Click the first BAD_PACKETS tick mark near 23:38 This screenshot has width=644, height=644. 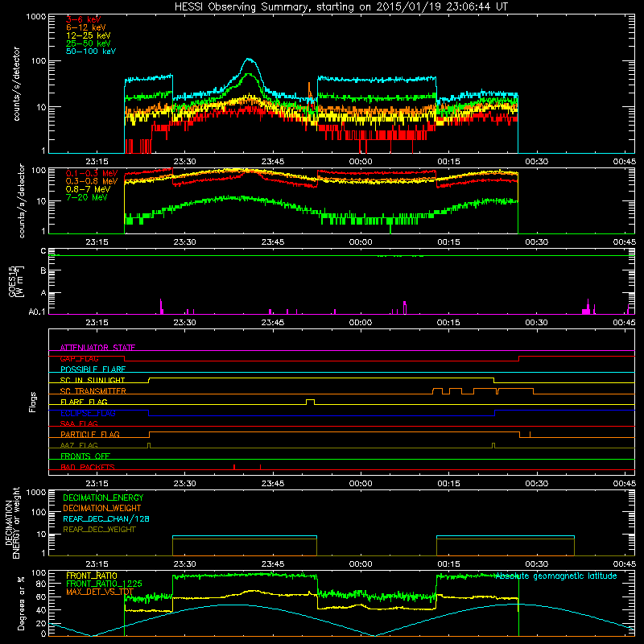pos(234,467)
